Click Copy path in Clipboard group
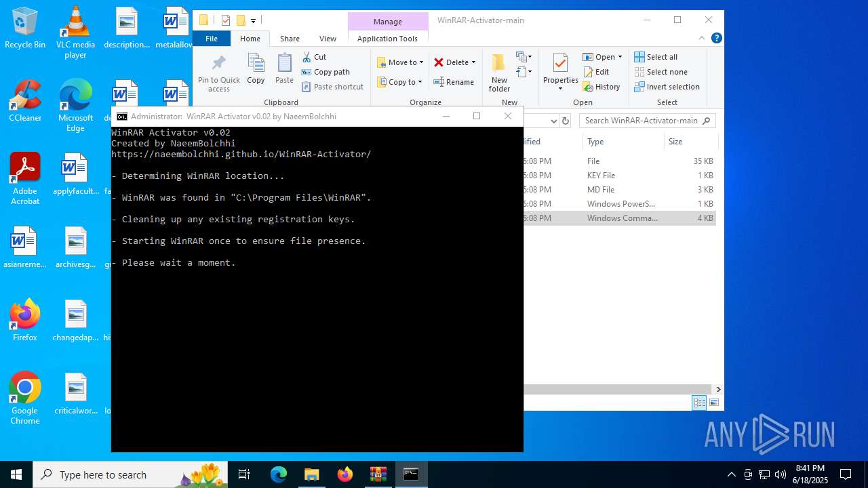868x488 pixels. click(x=325, y=72)
